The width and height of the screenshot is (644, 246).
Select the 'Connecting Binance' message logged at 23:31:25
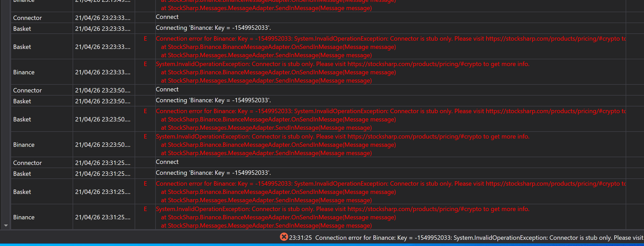(x=213, y=173)
